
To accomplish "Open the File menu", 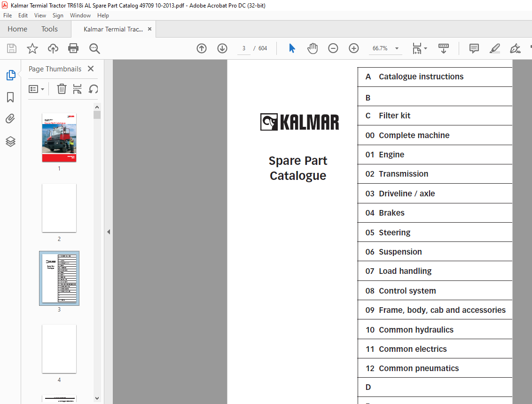I will pos(8,15).
